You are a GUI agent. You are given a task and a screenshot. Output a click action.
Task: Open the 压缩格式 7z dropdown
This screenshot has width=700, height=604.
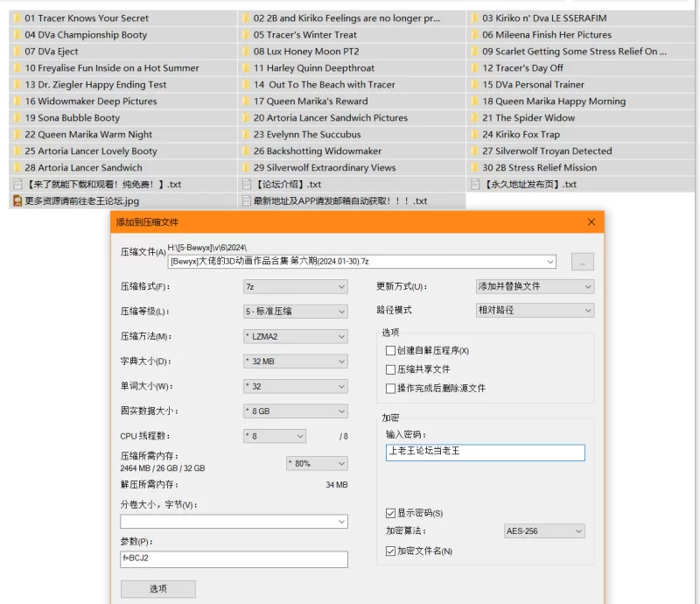296,287
